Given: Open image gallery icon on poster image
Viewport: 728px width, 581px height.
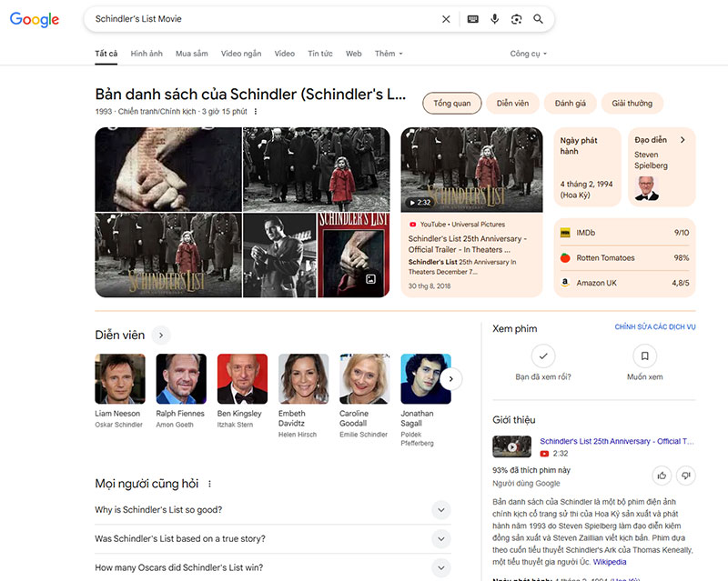Looking at the screenshot, I should [370, 279].
